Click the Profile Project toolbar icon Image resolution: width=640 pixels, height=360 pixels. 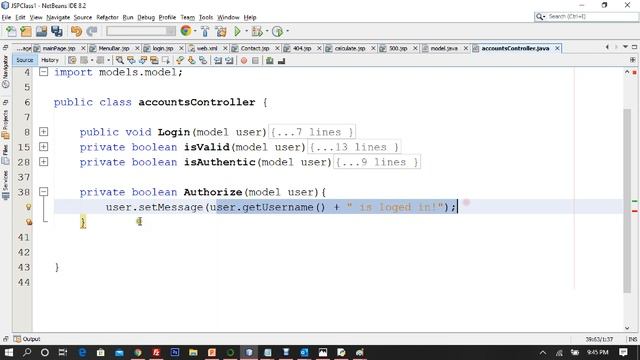[x=278, y=31]
